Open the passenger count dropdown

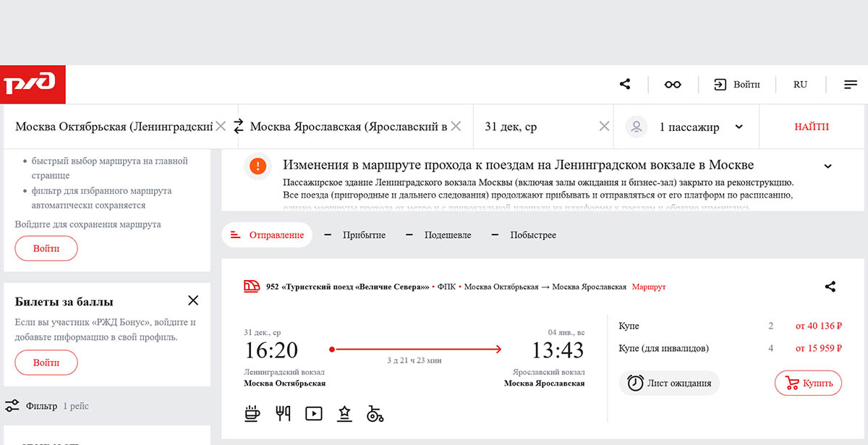click(739, 127)
